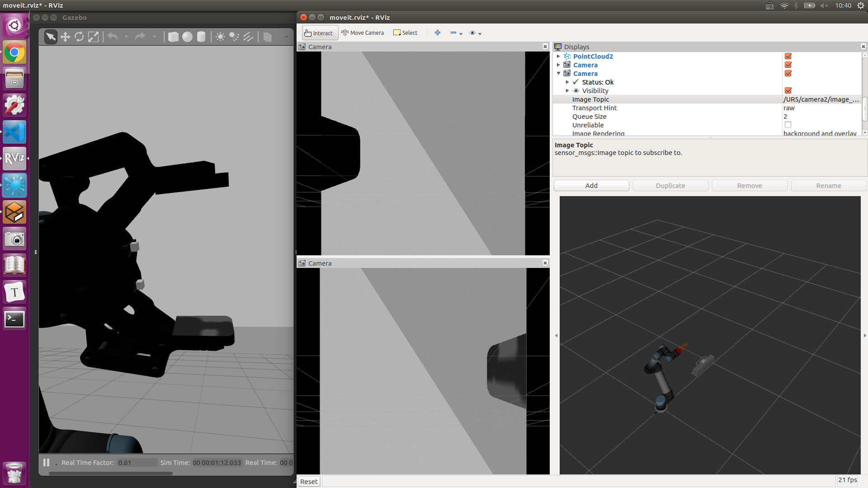Expand the collapsed Camera display
The image size is (868, 488).
558,65
